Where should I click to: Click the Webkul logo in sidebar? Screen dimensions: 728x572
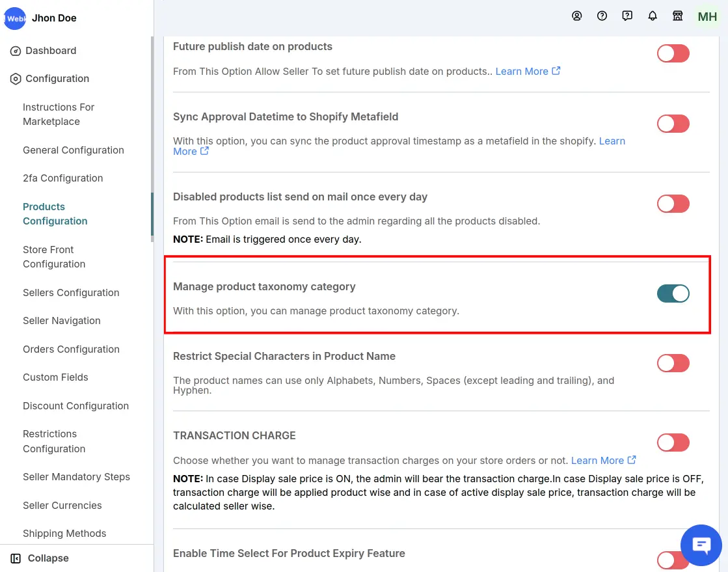point(15,18)
